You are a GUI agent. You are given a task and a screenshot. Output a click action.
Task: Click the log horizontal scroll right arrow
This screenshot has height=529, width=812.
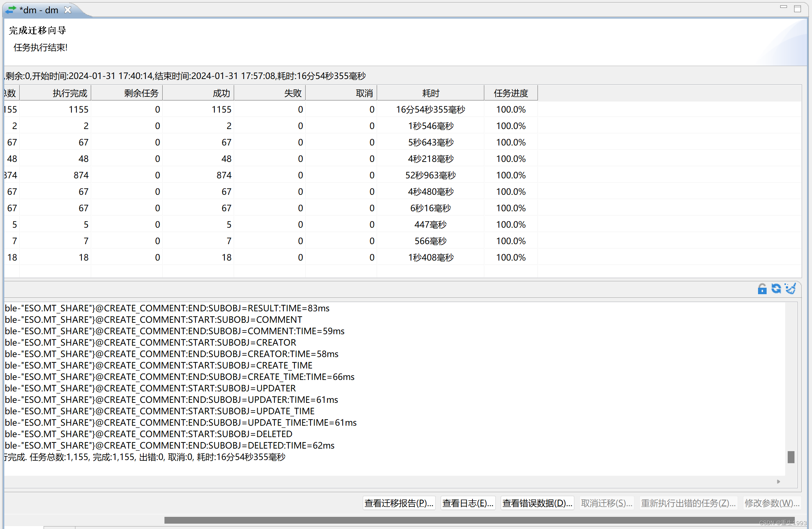tap(778, 482)
